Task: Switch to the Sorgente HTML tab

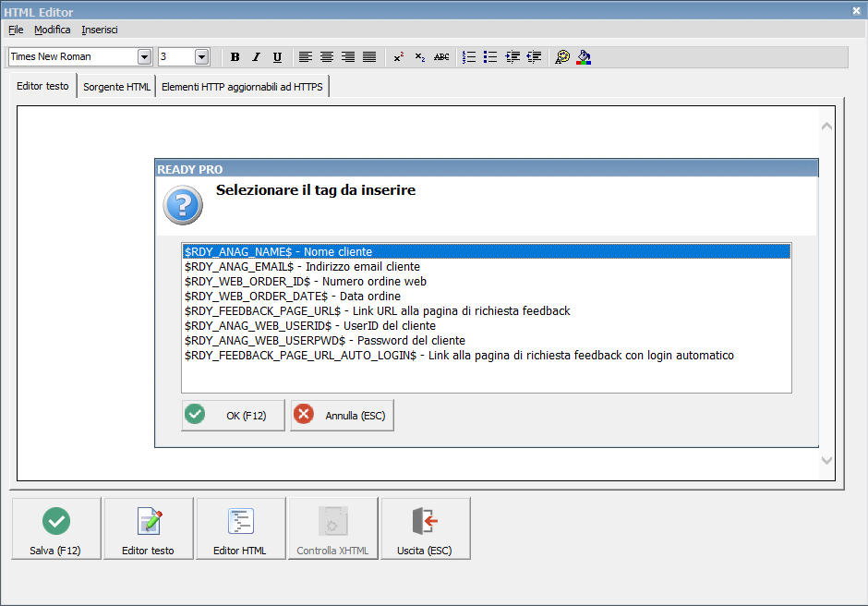Action: click(x=116, y=87)
